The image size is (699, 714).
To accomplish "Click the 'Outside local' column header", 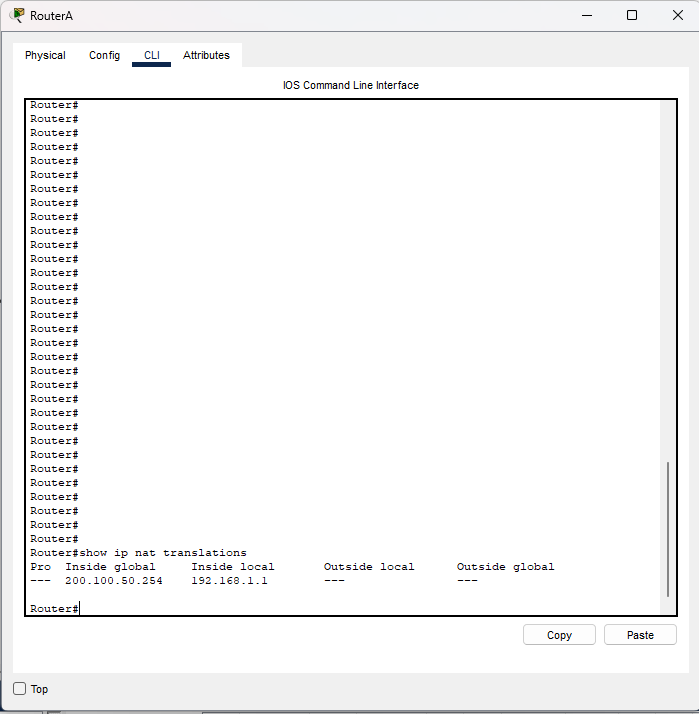I will coord(368,567).
